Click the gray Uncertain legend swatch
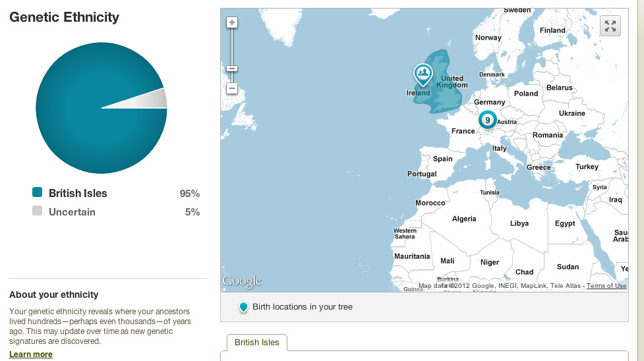 [x=37, y=211]
